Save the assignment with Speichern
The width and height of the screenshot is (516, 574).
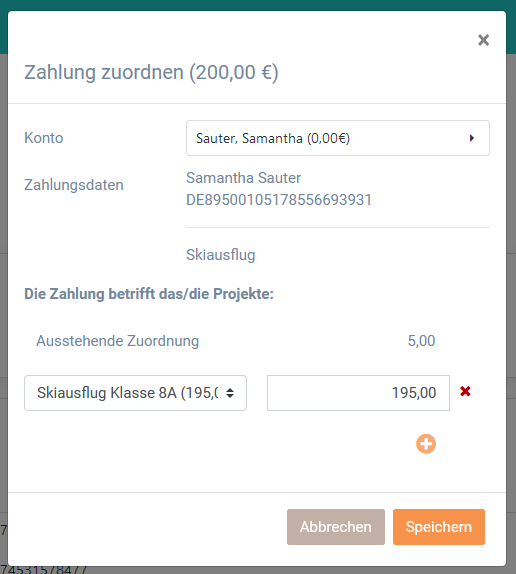[x=439, y=527]
